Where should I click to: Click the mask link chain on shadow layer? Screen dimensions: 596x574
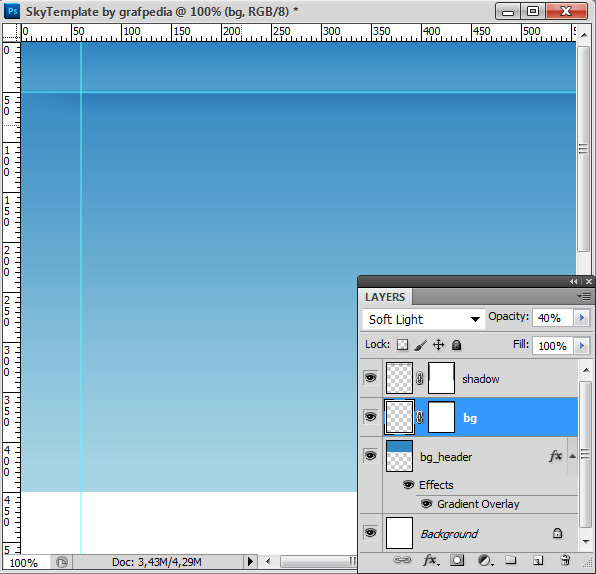point(420,378)
